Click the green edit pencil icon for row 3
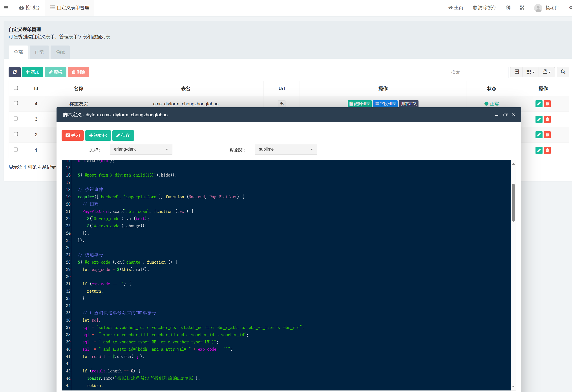This screenshot has height=392, width=572. point(539,119)
